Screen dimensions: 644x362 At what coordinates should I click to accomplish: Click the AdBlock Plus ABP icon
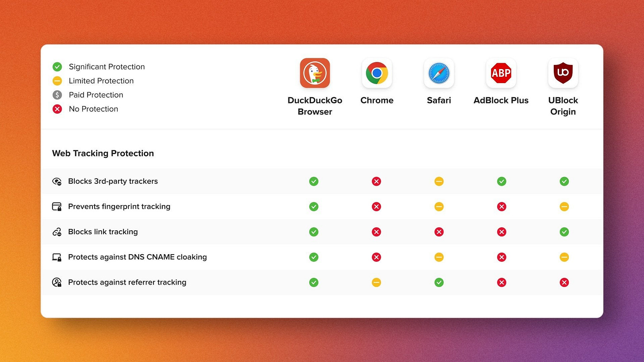[501, 73]
